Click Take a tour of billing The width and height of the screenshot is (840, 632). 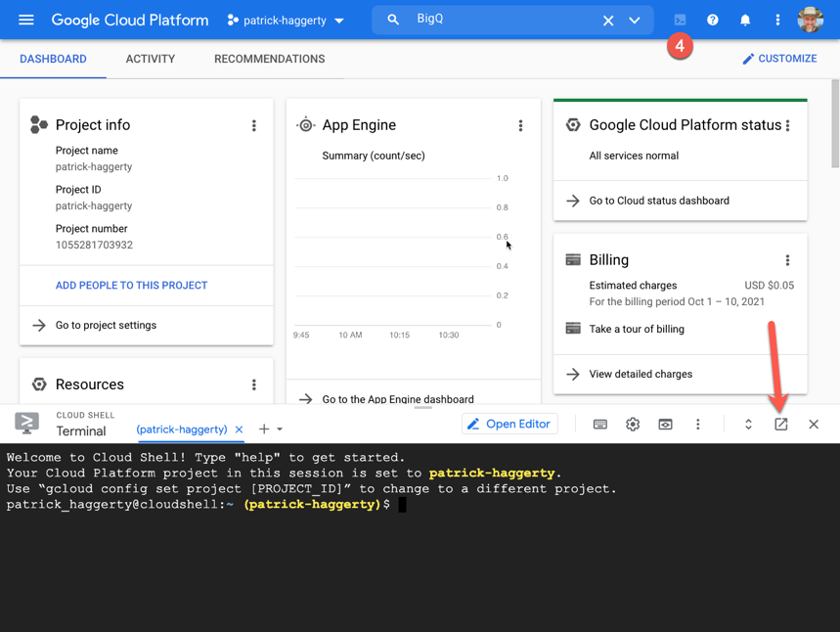tap(637, 329)
